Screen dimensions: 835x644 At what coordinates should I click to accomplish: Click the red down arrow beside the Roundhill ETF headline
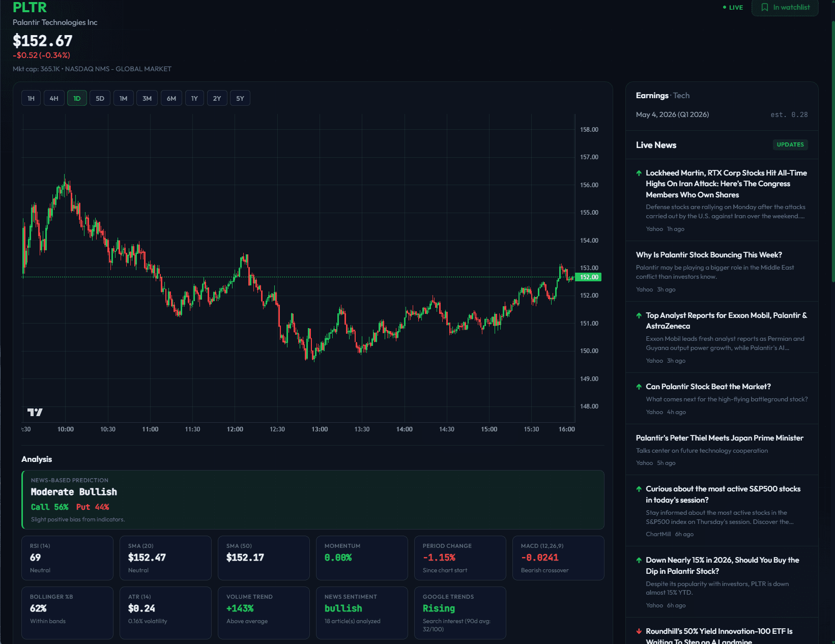[x=638, y=631]
